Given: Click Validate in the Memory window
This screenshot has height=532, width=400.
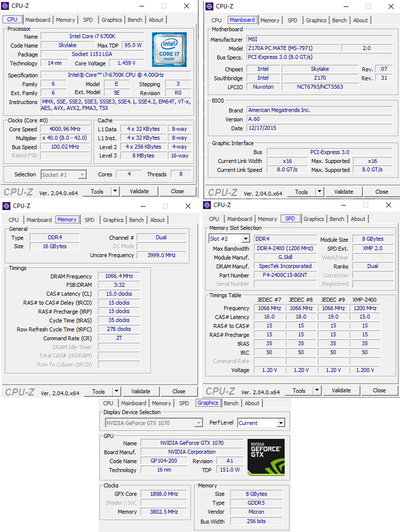Looking at the screenshot, I should [x=141, y=391].
